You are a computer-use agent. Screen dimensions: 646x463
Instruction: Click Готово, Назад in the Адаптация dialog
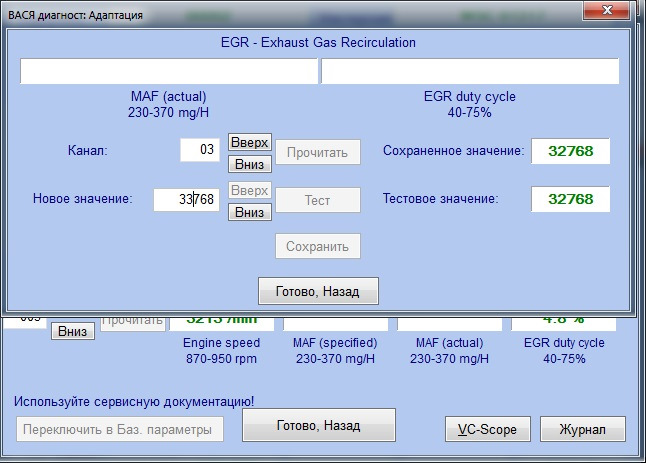(318, 291)
